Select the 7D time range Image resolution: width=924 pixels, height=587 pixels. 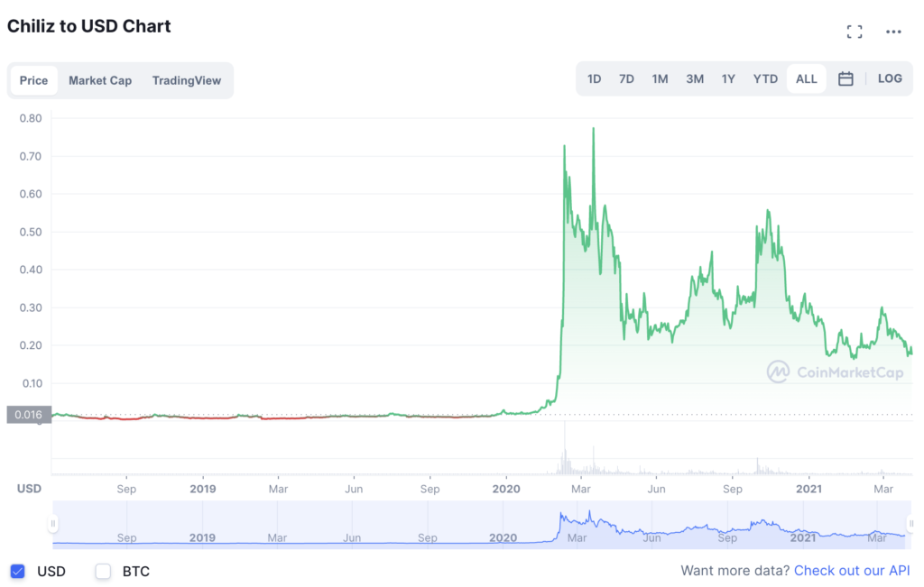pyautogui.click(x=626, y=78)
